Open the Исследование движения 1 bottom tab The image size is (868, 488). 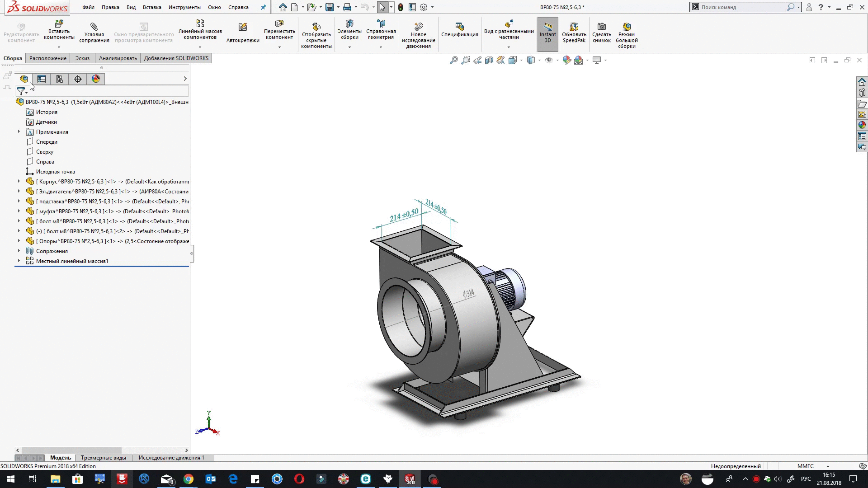171,458
